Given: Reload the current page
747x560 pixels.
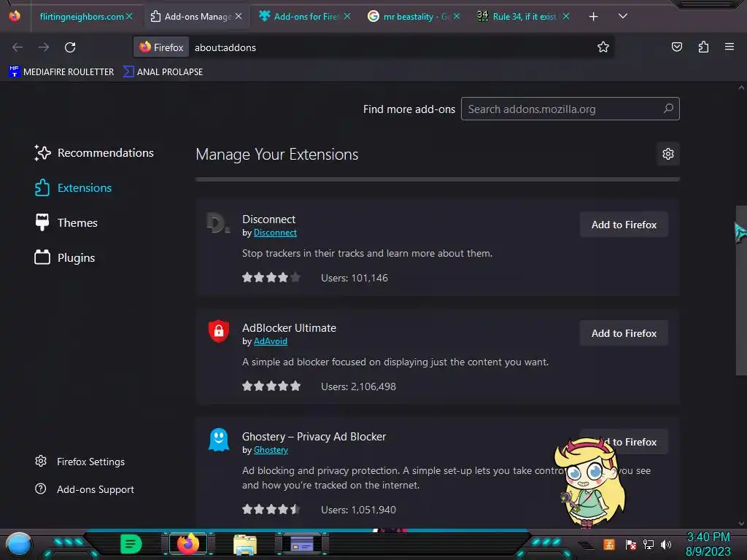Looking at the screenshot, I should coord(70,47).
